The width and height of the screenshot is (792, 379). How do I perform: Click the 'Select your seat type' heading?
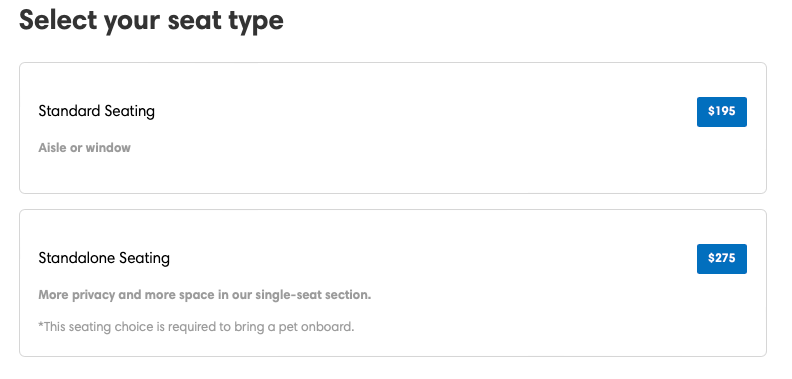pyautogui.click(x=151, y=21)
